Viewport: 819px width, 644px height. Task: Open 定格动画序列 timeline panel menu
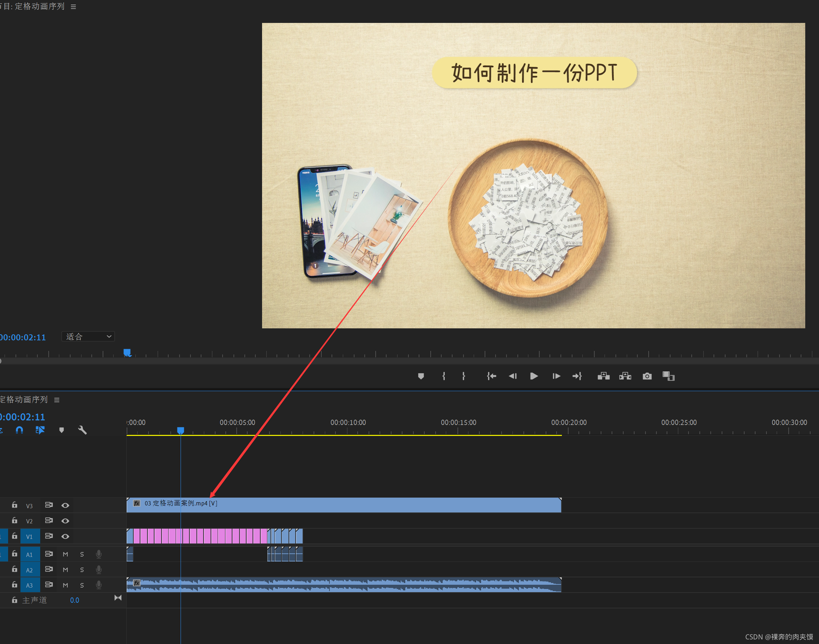57,400
